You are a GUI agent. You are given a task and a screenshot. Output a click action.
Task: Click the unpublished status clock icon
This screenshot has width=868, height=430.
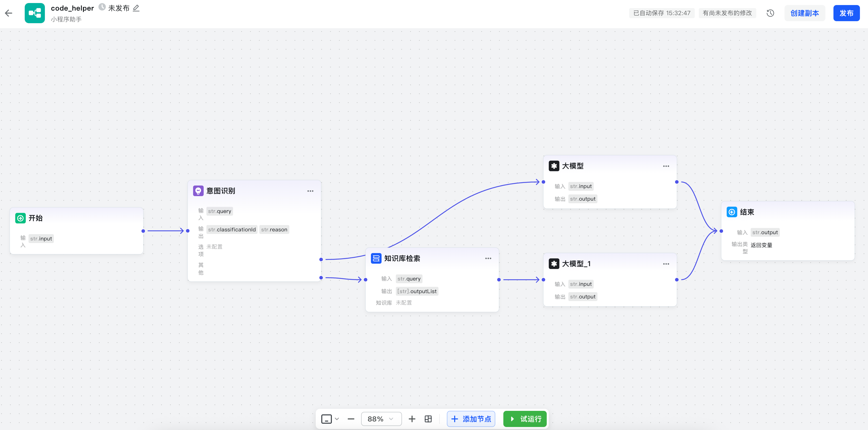[102, 7]
